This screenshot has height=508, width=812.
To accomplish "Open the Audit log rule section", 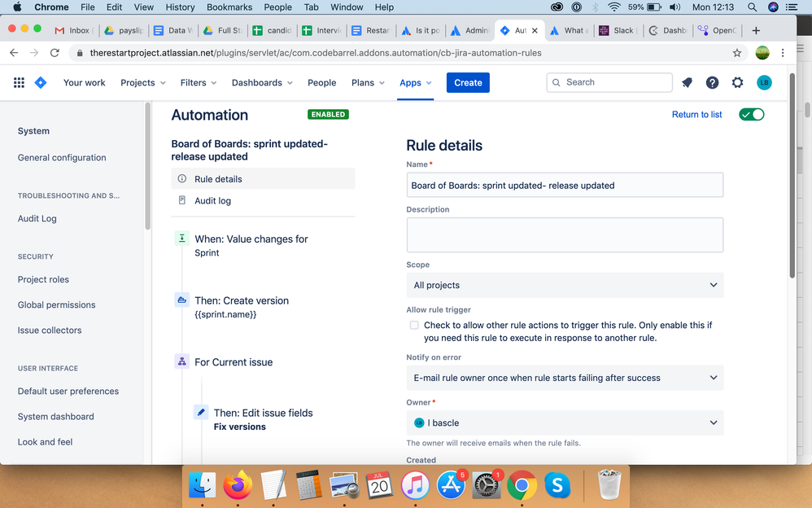I will (263, 200).
